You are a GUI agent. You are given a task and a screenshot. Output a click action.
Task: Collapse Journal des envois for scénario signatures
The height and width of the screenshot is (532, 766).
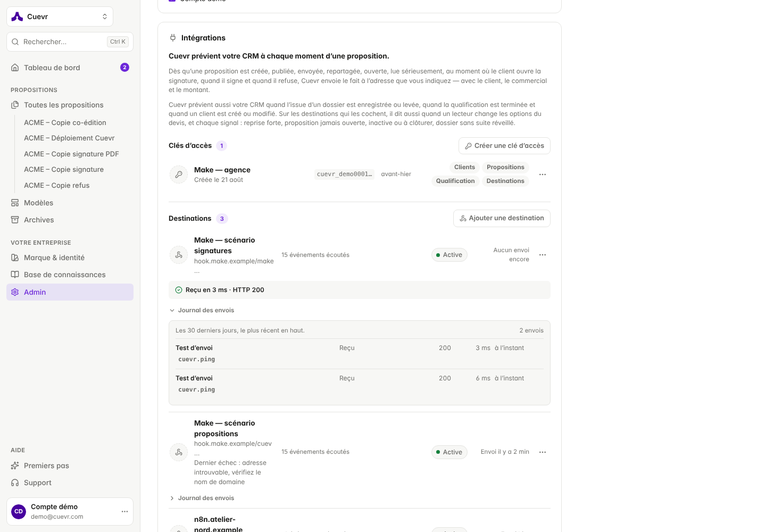coord(202,310)
